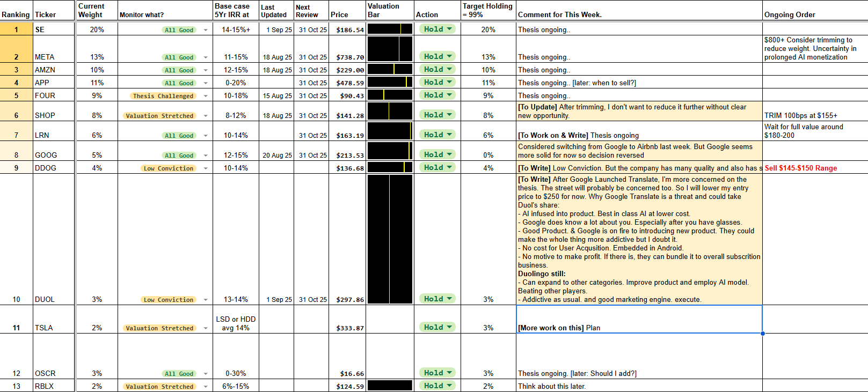Select the Think about this later comment
The image size is (868, 392).
coord(639,386)
